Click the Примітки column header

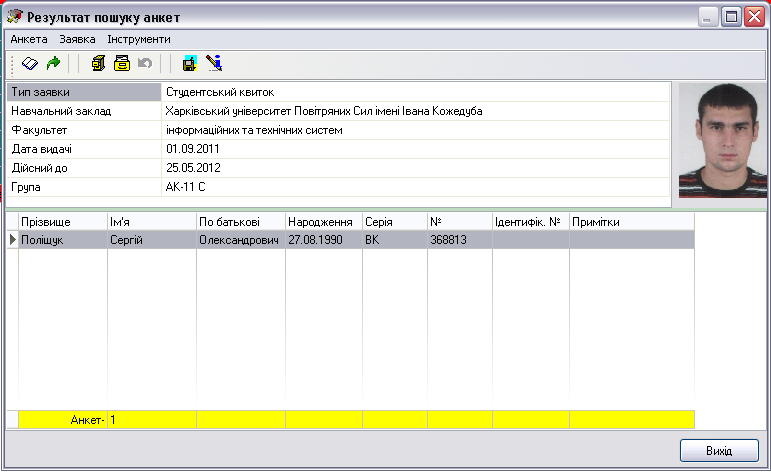(x=632, y=222)
